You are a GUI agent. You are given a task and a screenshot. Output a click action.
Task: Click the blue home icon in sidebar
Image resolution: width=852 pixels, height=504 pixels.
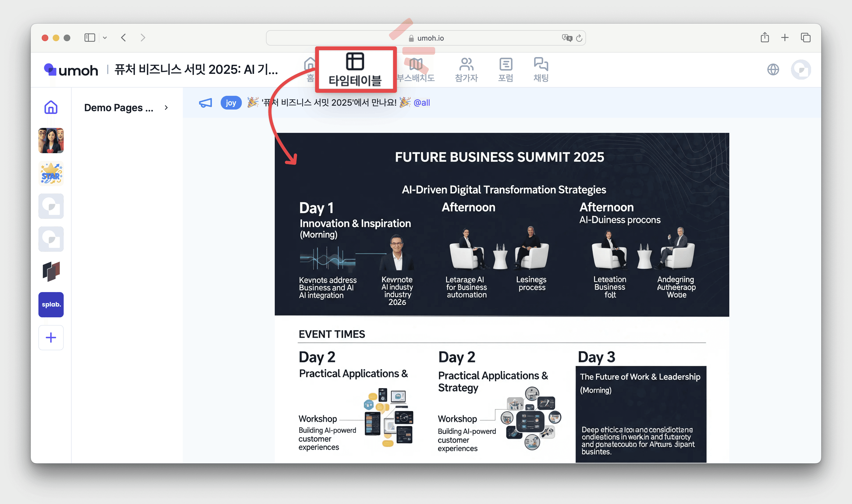(51, 107)
